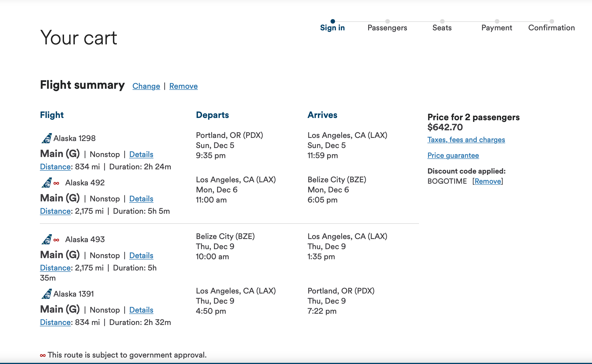592x364 pixels.
Task: Click 'Price for 2 passengers' heading
Action: 473,117
